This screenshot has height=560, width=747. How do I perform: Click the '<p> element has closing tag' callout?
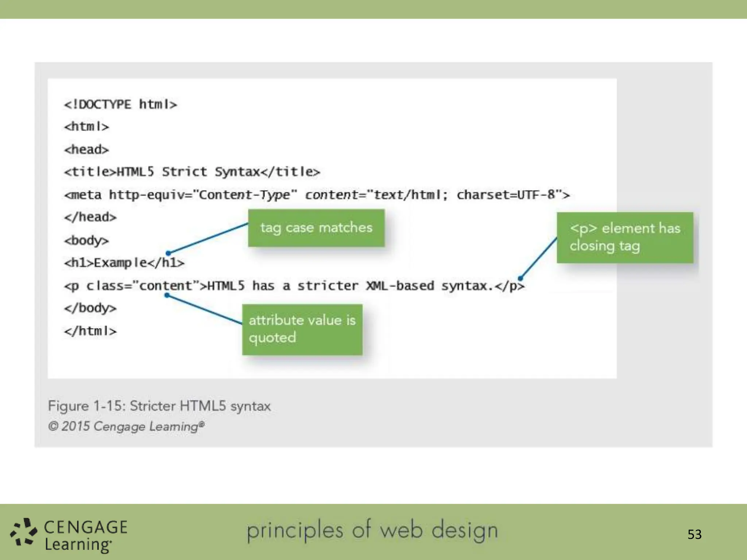pos(624,237)
